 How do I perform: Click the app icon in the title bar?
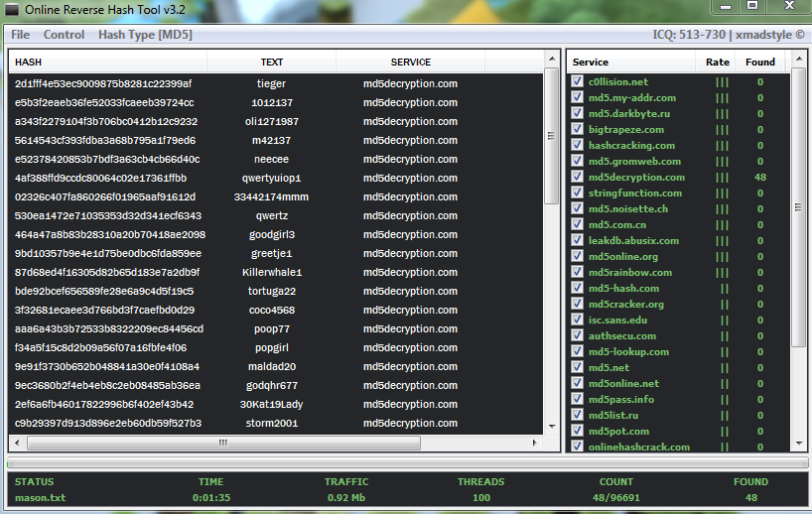pyautogui.click(x=12, y=9)
